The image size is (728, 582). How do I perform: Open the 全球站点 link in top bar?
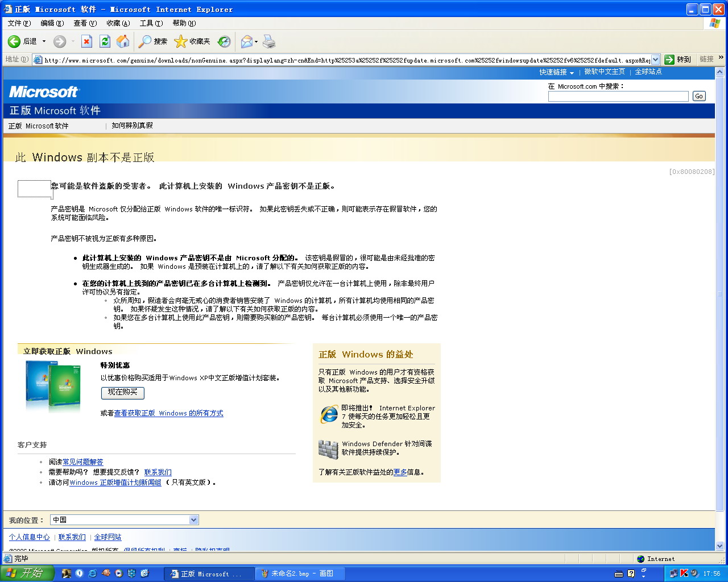pyautogui.click(x=648, y=72)
